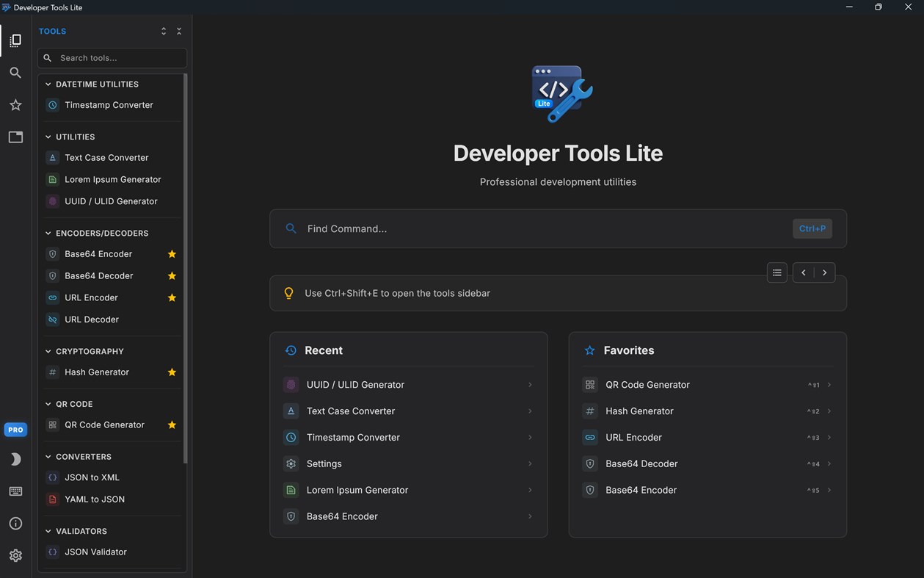The width and height of the screenshot is (924, 578).
Task: Open keyboard shortcuts icon
Action: coord(15,491)
